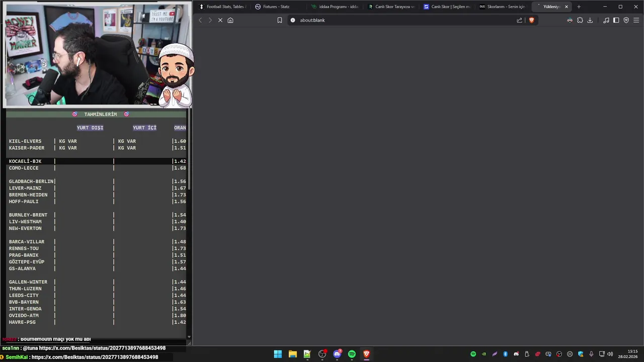Click the site information icon in address bar

coord(293,20)
